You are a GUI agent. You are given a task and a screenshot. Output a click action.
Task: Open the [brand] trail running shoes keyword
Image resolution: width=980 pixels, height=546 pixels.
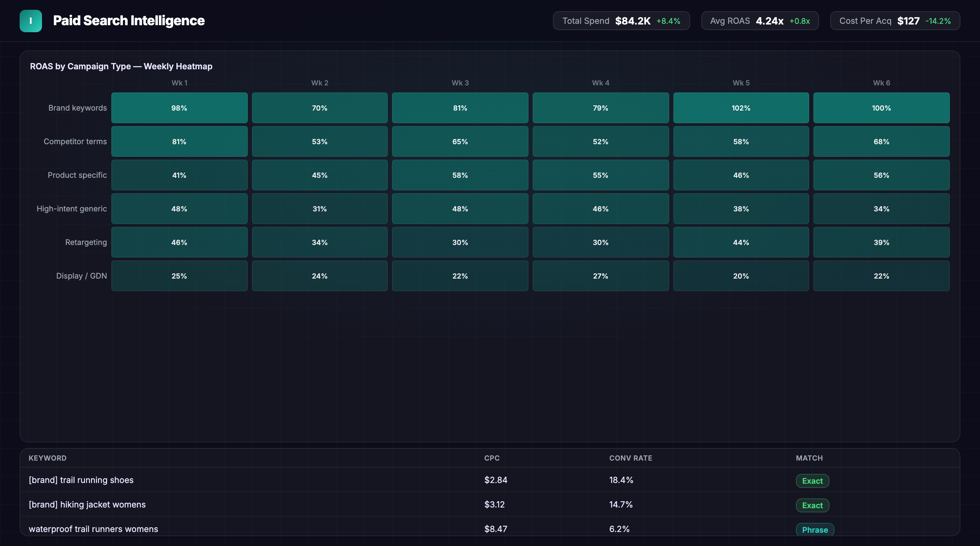pos(81,480)
